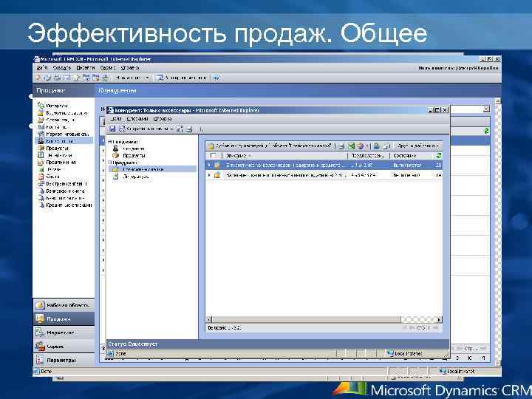Open the Перейти menu in the main CRM window
The width and height of the screenshot is (532, 399).
pos(86,68)
